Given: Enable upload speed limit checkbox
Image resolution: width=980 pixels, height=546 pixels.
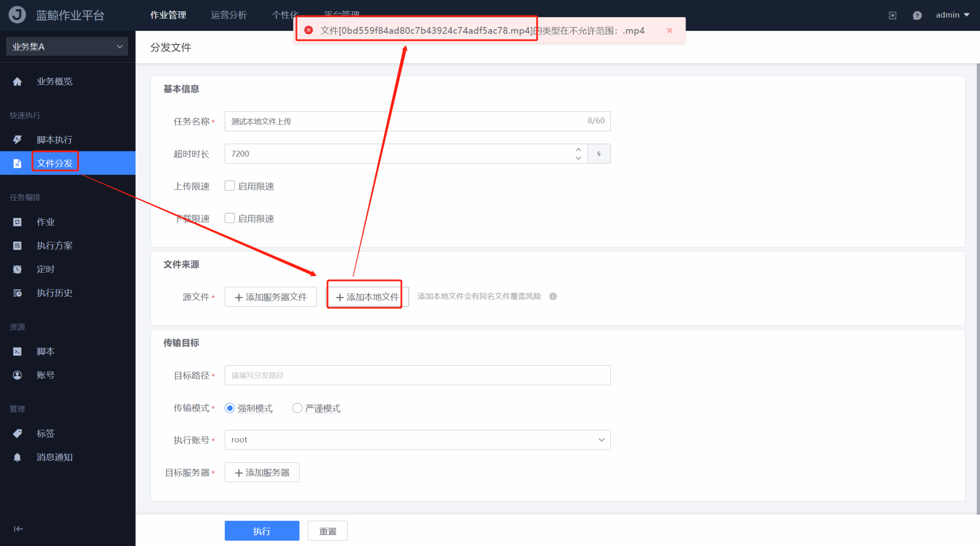Looking at the screenshot, I should pos(229,186).
